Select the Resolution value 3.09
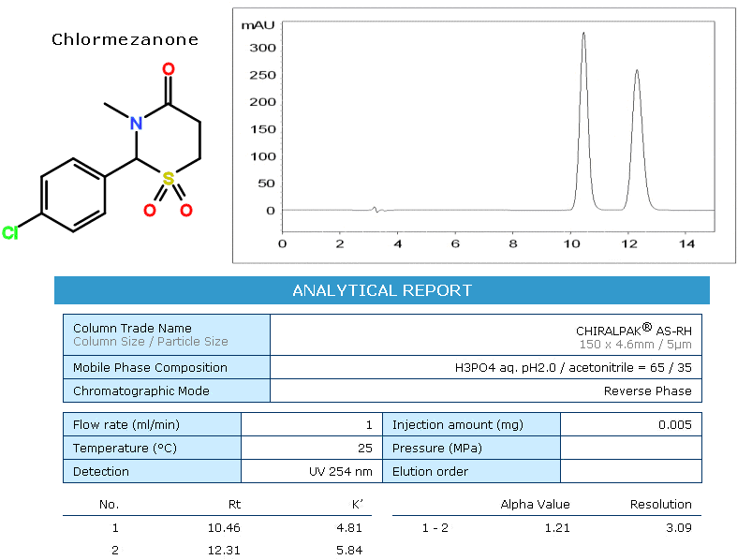The image size is (752, 560). 678,527
